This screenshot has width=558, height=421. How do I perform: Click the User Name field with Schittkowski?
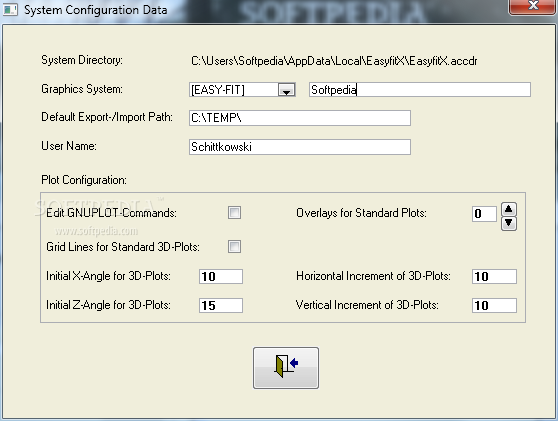(x=300, y=147)
